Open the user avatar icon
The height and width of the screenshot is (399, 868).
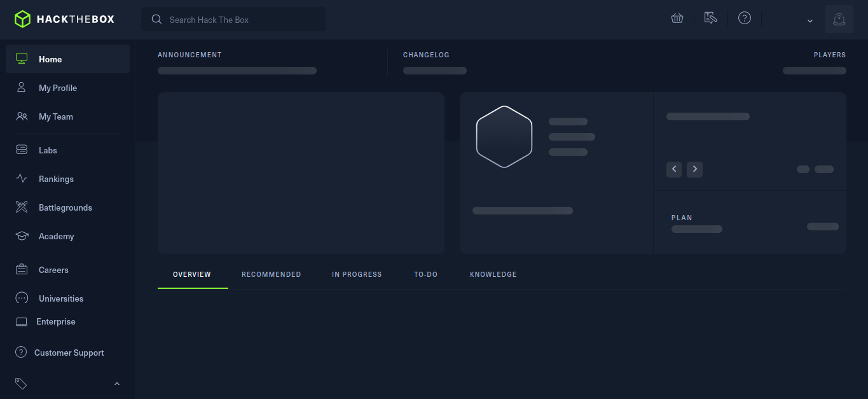tap(839, 19)
